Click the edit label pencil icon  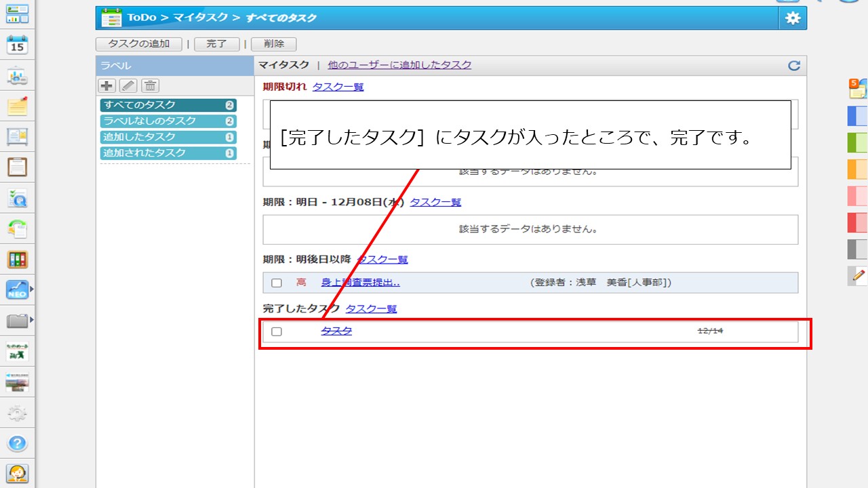[128, 85]
